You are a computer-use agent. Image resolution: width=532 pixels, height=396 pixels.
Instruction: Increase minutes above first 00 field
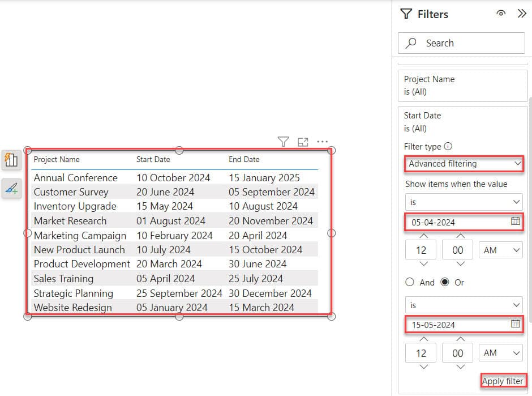[460, 236]
